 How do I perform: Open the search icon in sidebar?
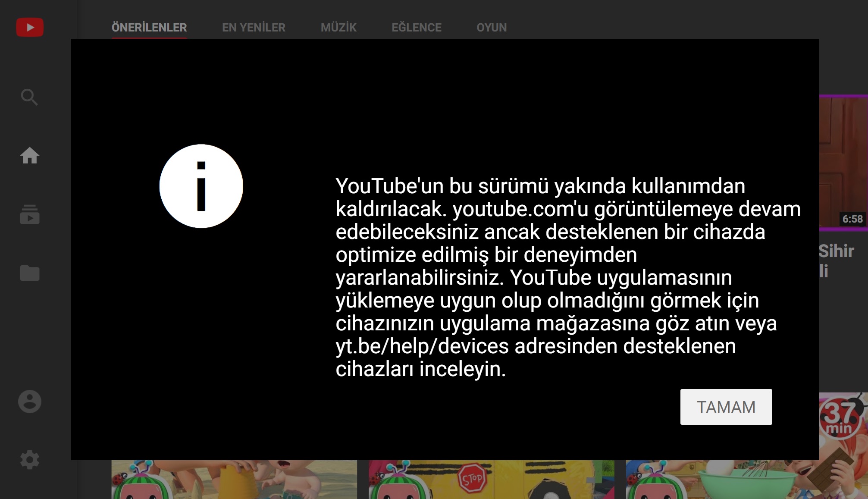[x=29, y=97]
